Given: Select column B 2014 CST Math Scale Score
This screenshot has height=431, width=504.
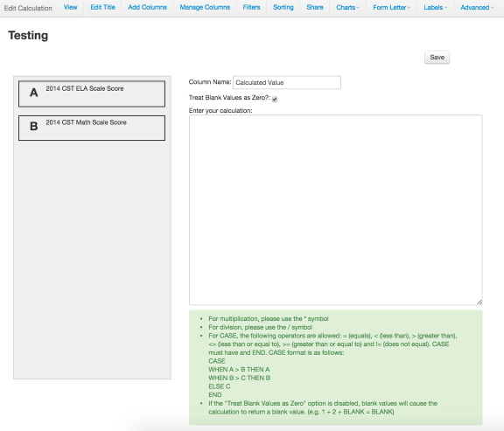Looking at the screenshot, I should tap(92, 128).
